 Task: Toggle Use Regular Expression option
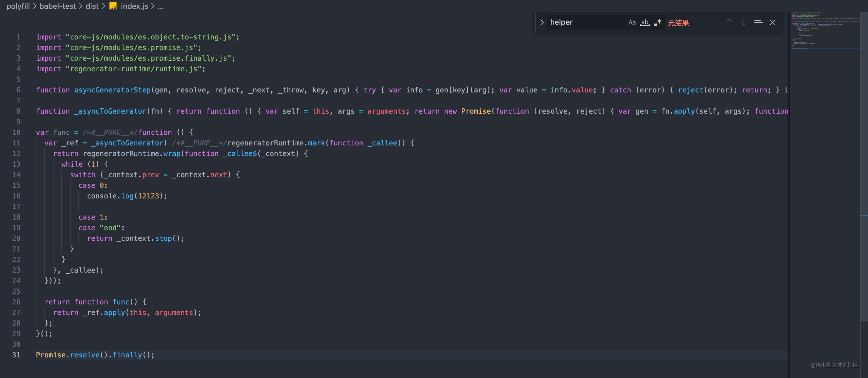658,23
